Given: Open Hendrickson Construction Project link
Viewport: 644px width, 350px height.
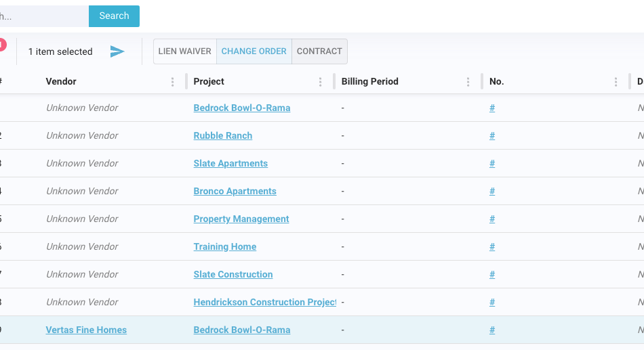Looking at the screenshot, I should pyautogui.click(x=264, y=303).
